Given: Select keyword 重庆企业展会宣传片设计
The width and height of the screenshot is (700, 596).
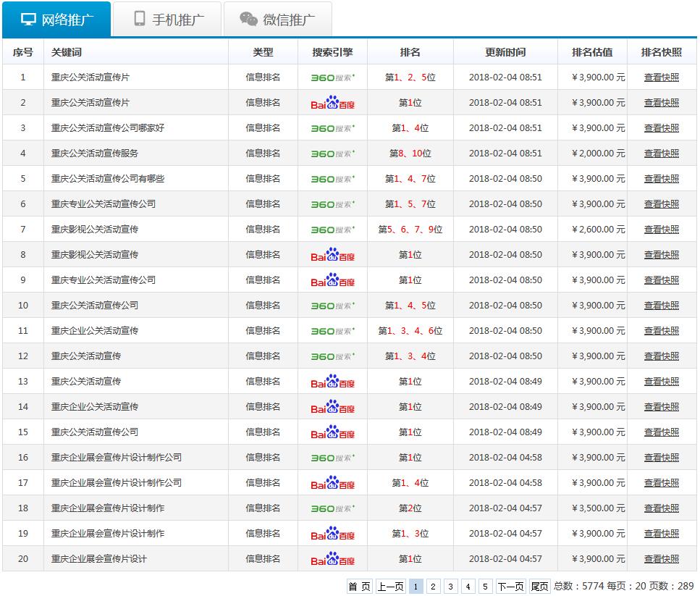Looking at the screenshot, I should coord(98,559).
